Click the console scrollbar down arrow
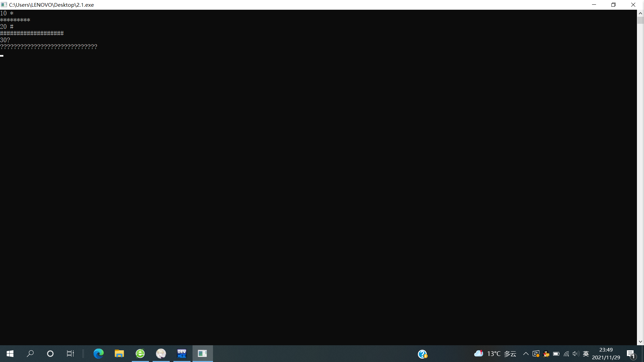The width and height of the screenshot is (644, 362). (640, 342)
